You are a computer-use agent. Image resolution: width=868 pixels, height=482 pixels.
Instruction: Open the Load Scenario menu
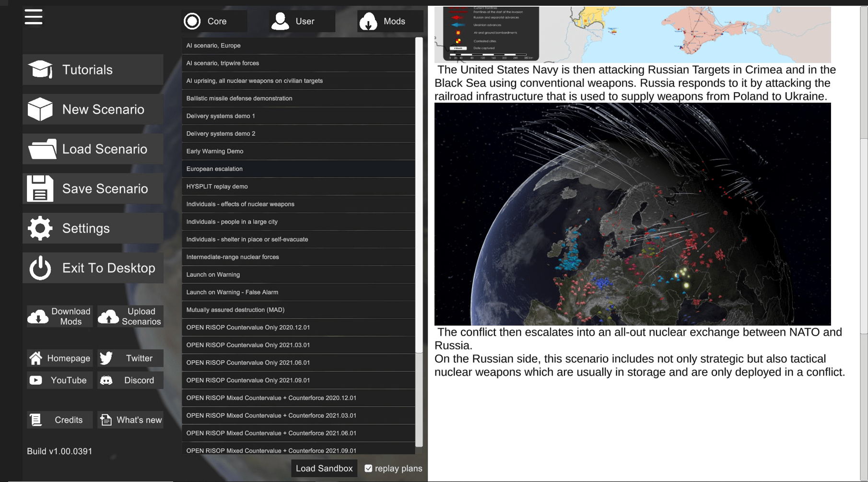[x=93, y=149]
